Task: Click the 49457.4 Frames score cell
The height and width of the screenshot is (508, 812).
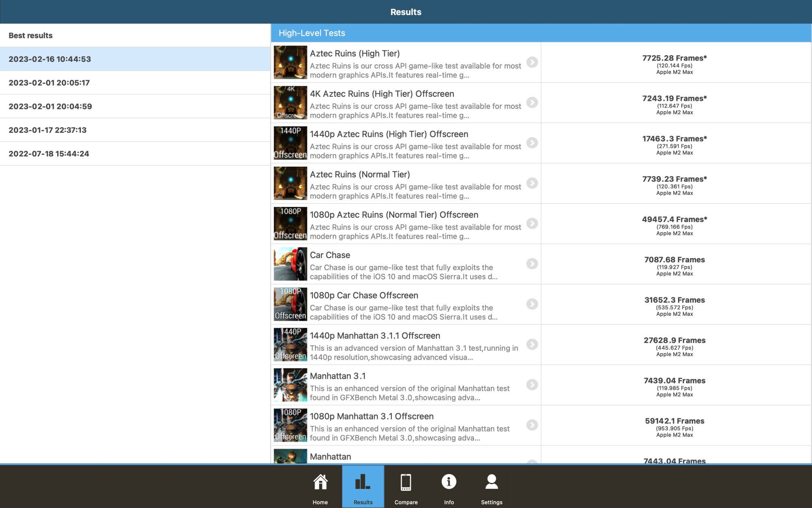Action: (x=674, y=219)
